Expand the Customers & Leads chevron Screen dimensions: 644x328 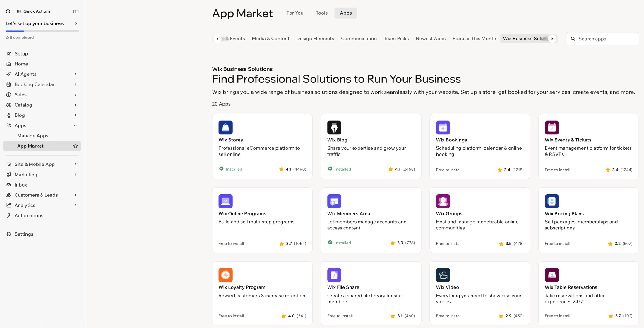click(x=75, y=195)
